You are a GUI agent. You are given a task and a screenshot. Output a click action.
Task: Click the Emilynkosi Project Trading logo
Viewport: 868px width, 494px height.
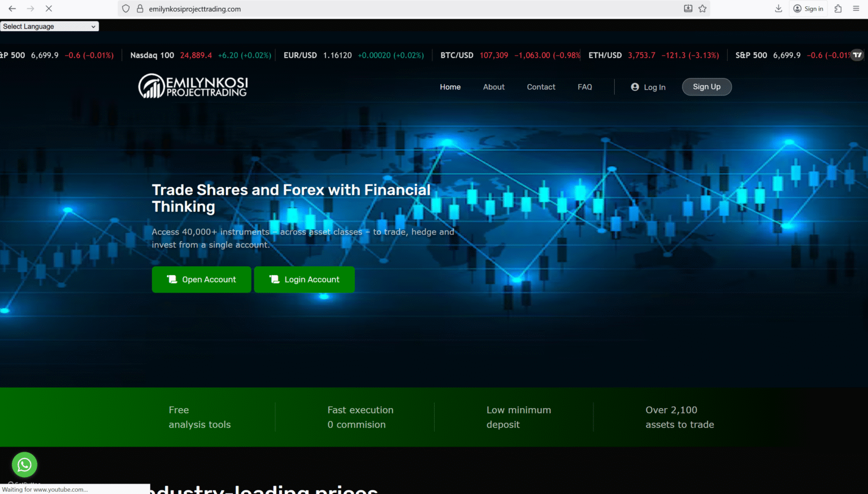pos(193,86)
